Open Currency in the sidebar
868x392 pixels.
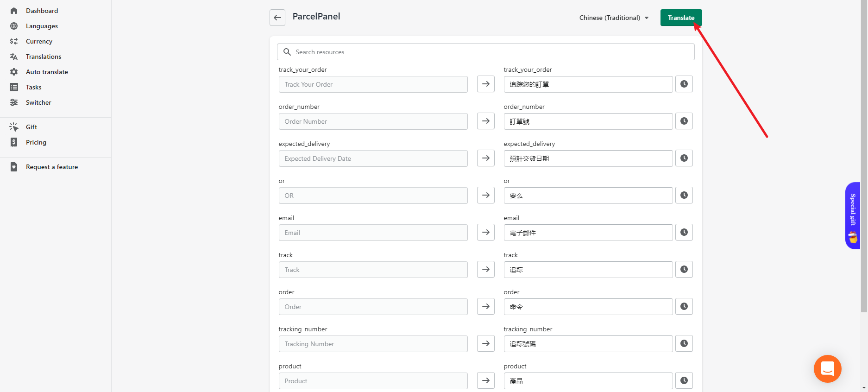point(39,41)
